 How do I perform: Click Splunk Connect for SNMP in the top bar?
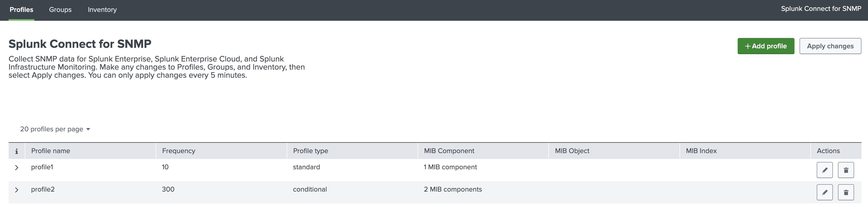820,8
